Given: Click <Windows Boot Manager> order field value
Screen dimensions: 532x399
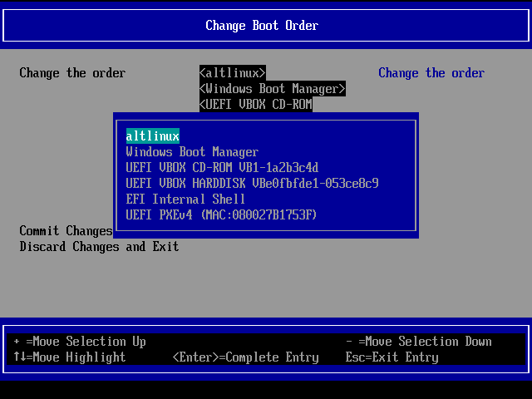Looking at the screenshot, I should pyautogui.click(x=273, y=89).
